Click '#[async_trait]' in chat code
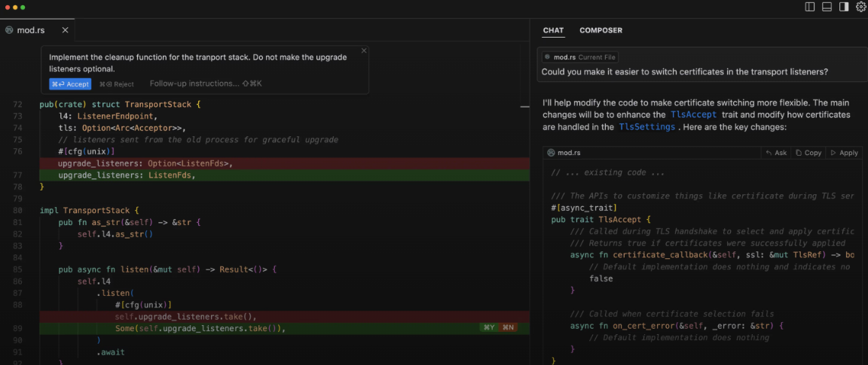The width and height of the screenshot is (868, 365). [x=584, y=208]
